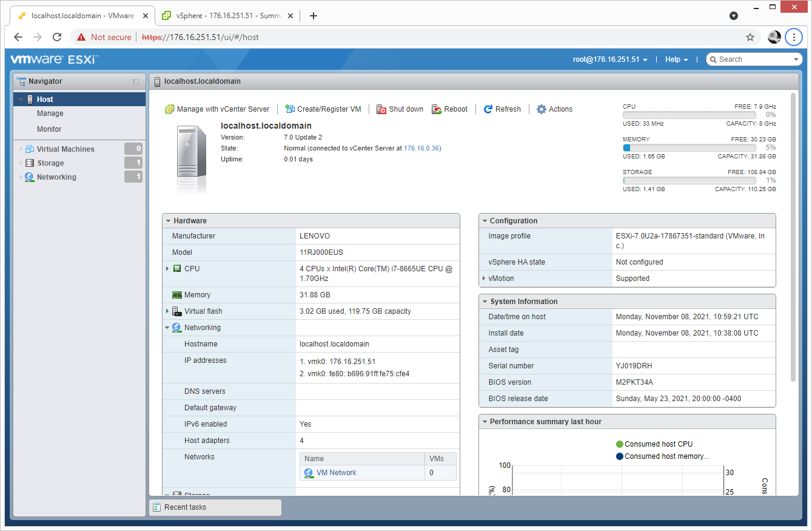Open the root@176.16.251.51 user dropdown
The image size is (812, 531).
click(610, 59)
